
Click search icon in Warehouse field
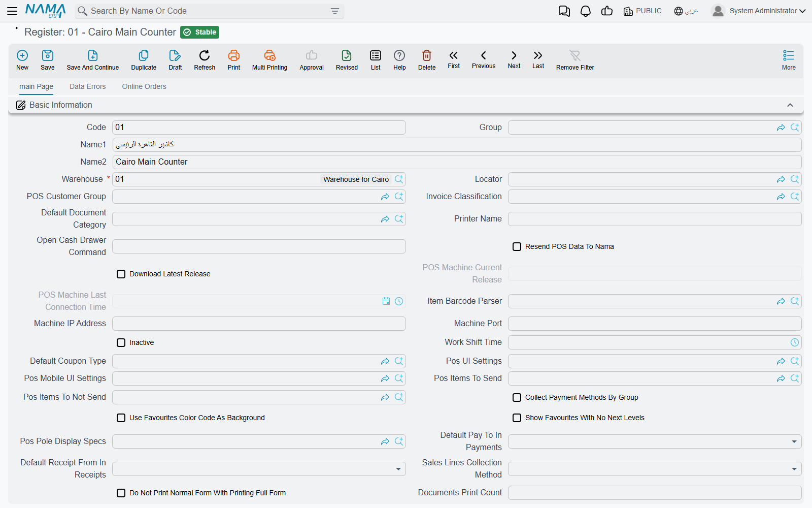[399, 179]
